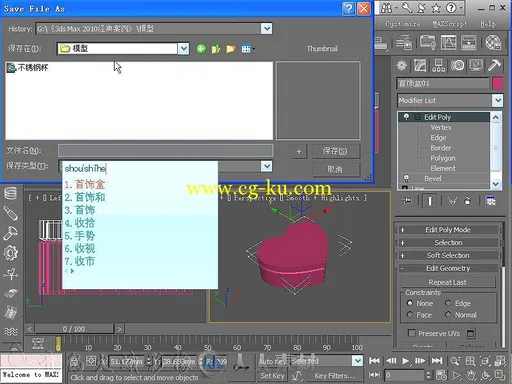The height and width of the screenshot is (384, 512).
Task: Switch to the Hierarchy command panel
Action: [438, 65]
